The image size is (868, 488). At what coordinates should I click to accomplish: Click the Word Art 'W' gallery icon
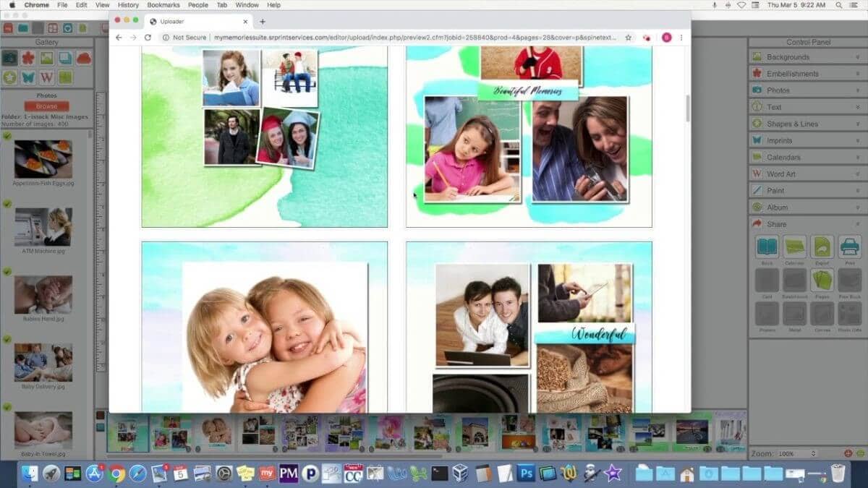pos(47,77)
